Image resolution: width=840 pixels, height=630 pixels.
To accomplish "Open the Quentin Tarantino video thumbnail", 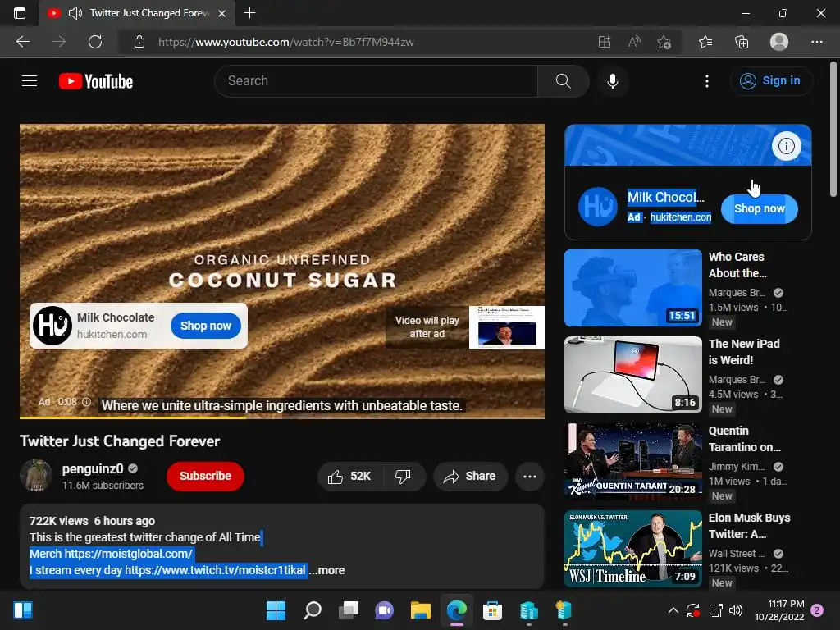I will click(632, 462).
